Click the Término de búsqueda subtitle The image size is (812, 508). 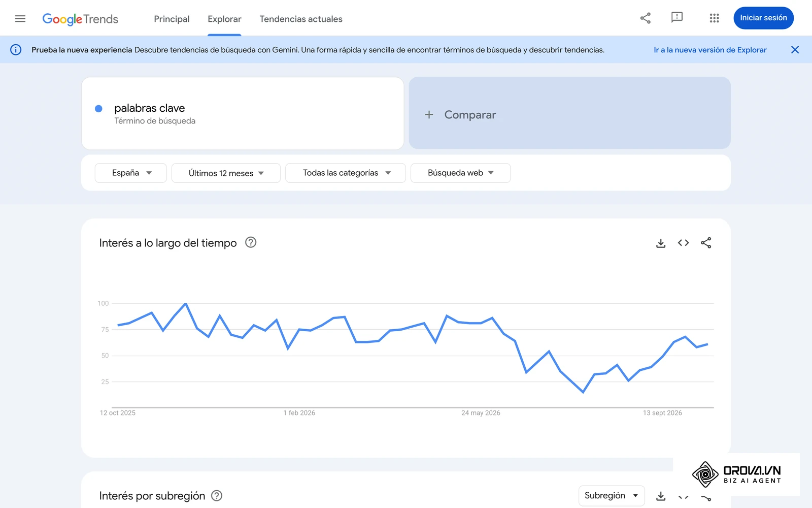coord(155,121)
